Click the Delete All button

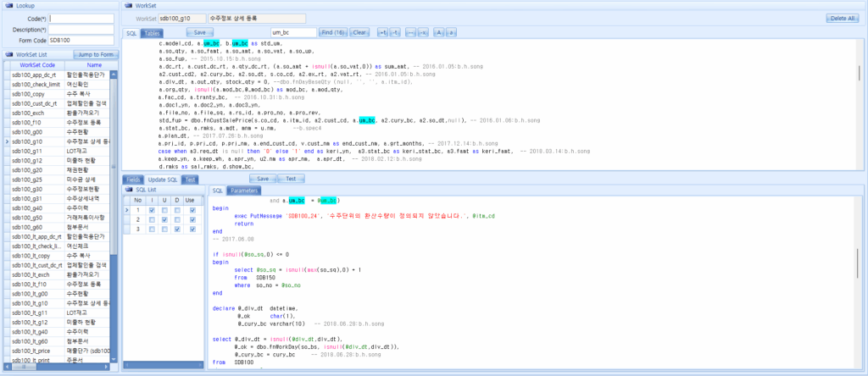pos(840,18)
